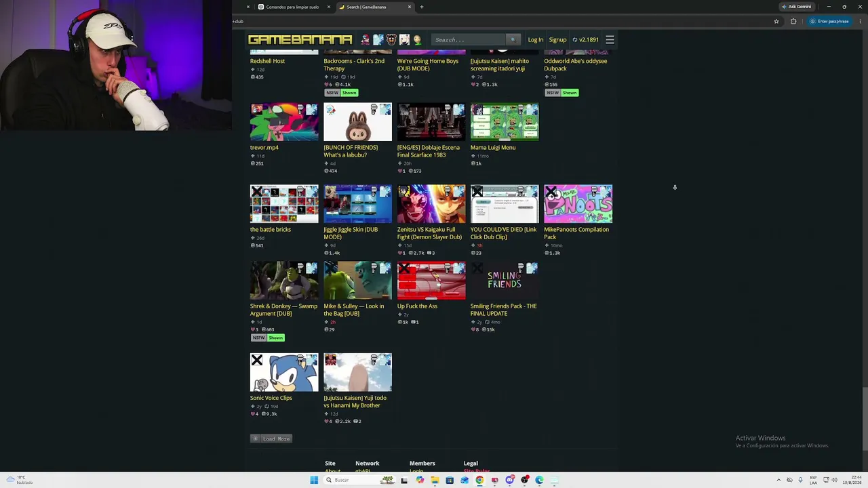Click the search magnifier button on GameBanana
868x488 pixels.
(x=513, y=39)
